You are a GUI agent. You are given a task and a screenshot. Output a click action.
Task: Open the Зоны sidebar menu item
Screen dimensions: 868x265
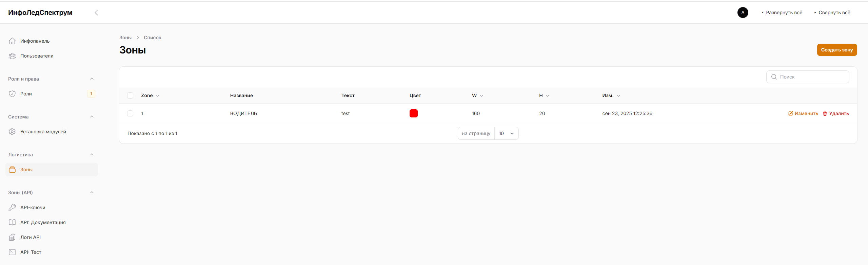click(x=26, y=170)
